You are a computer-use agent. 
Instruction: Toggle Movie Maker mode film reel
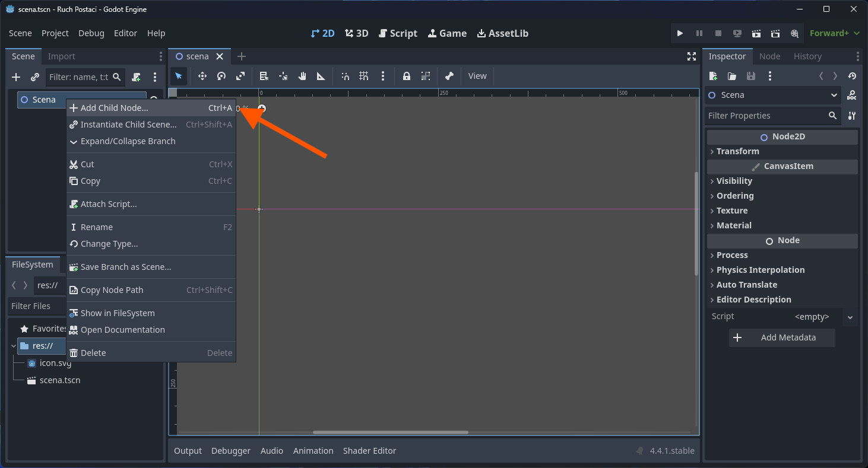[794, 33]
